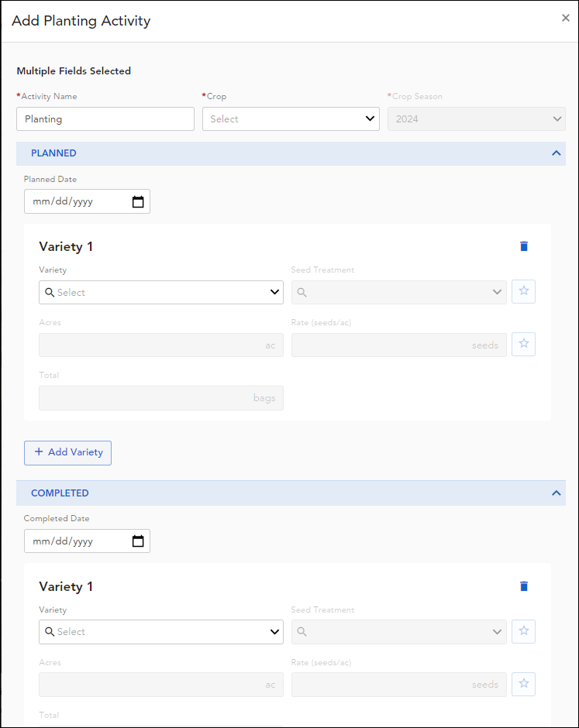The height and width of the screenshot is (728, 579).
Task: Click the search icon in Planned Seed Treatment
Action: [x=302, y=292]
